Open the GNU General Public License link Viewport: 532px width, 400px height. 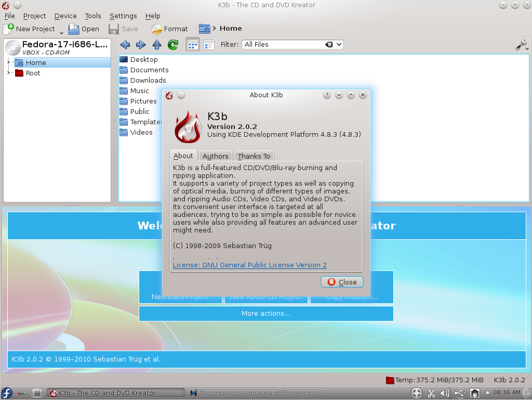tap(250, 265)
